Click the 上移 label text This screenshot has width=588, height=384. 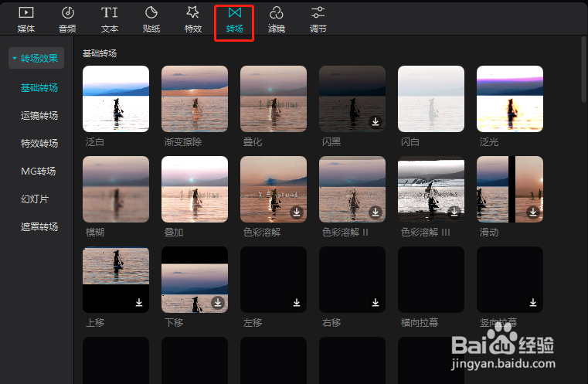(x=95, y=322)
